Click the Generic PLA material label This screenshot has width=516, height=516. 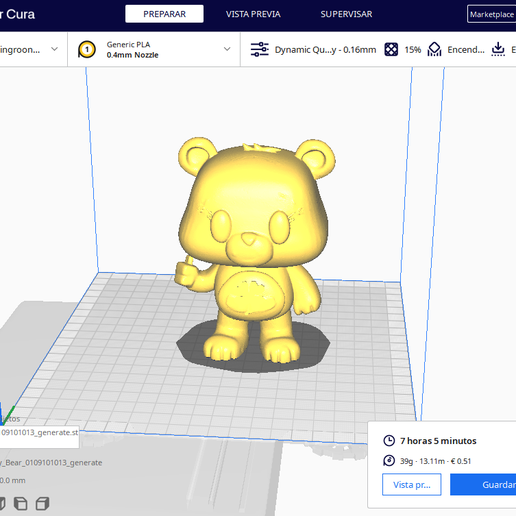(128, 44)
